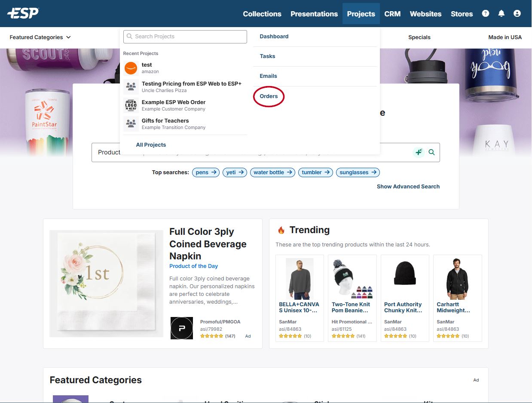Click the All Projects link
This screenshot has height=403, width=532.
click(151, 145)
